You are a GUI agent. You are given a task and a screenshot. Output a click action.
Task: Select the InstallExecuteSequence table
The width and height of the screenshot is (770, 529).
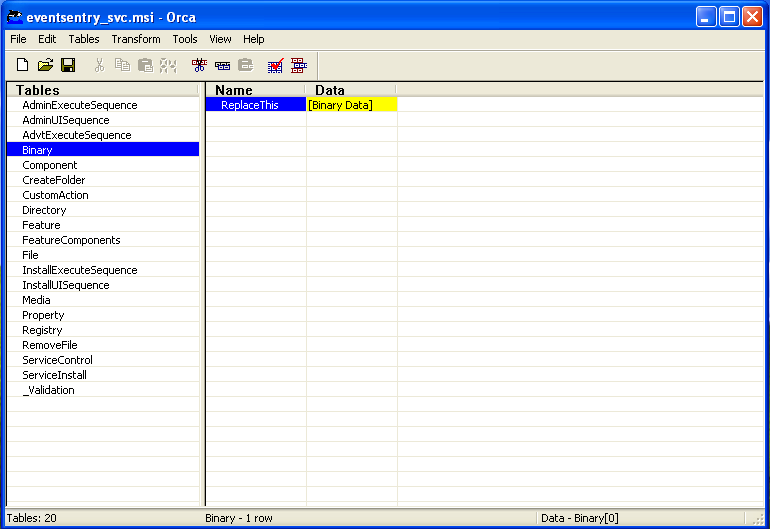[103, 270]
